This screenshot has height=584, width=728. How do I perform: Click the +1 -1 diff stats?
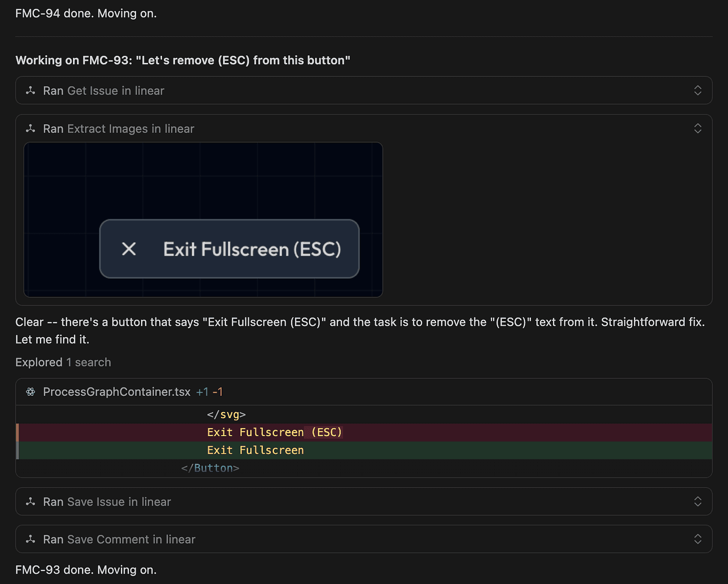[209, 392]
